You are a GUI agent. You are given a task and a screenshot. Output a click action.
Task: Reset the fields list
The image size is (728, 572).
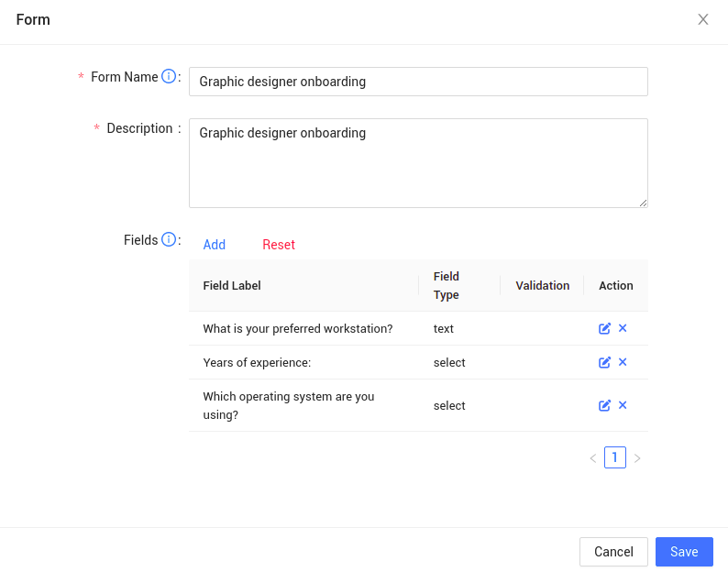pos(279,245)
